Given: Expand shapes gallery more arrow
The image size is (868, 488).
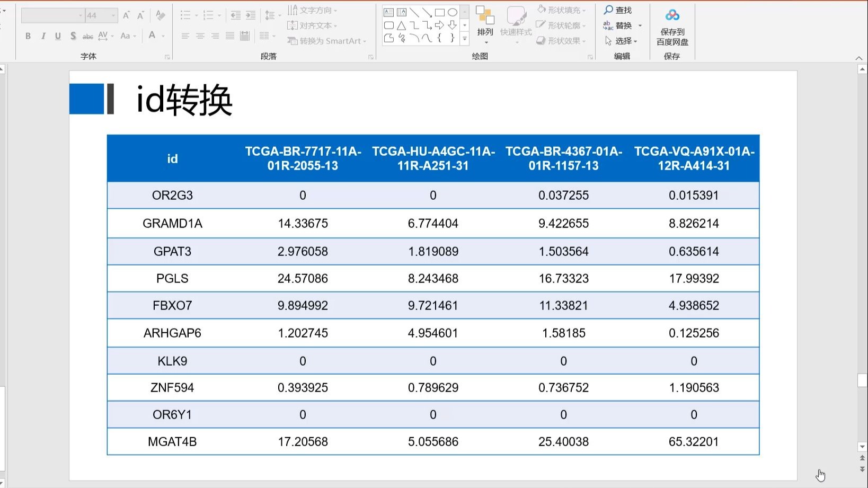Looking at the screenshot, I should (465, 38).
